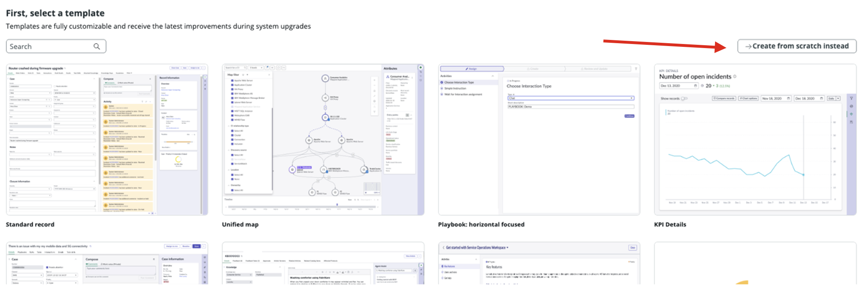The width and height of the screenshot is (868, 299).
Task: Choose the Service Operations Workspace guide thumbnail
Action: pyautogui.click(x=539, y=263)
